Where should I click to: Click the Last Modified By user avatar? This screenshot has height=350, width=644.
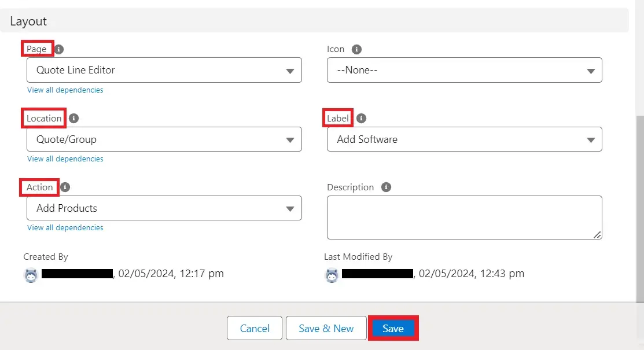(x=332, y=275)
